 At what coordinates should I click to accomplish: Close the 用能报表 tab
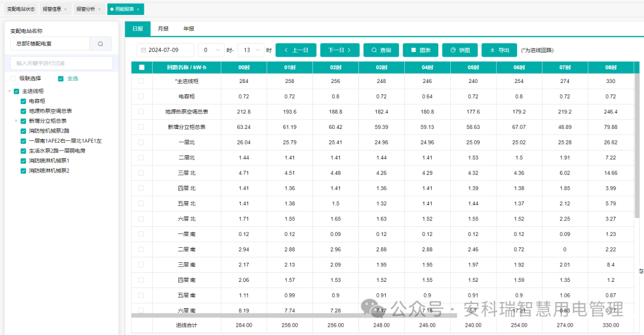[138, 9]
